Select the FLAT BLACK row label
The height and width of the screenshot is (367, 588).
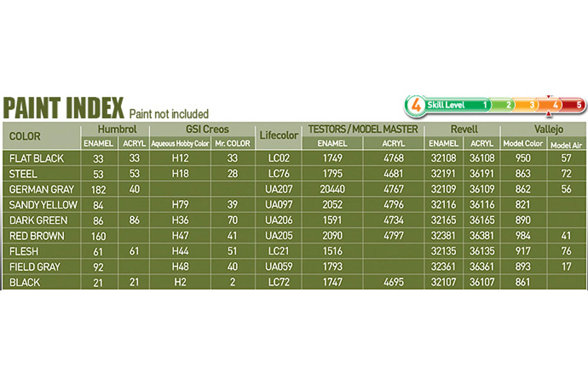37,158
